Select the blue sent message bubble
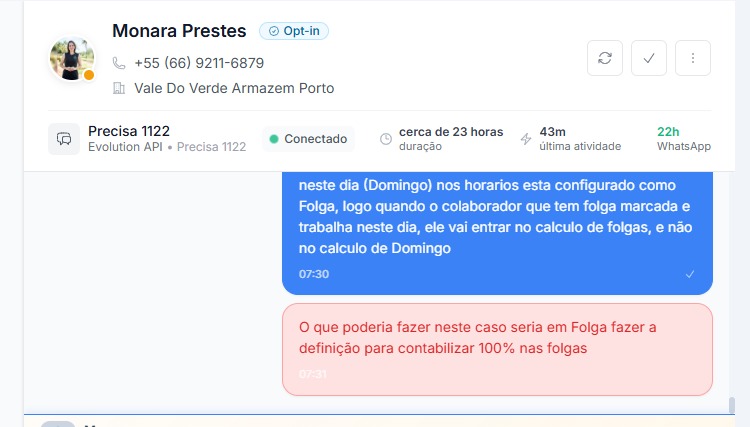Screen dimensions: 750x427 497,230
